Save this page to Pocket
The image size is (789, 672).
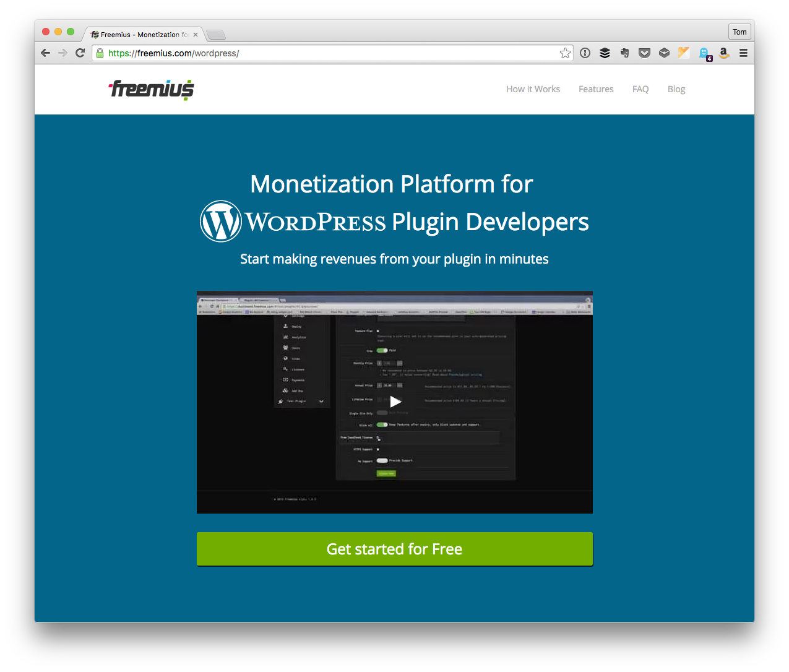click(x=644, y=53)
